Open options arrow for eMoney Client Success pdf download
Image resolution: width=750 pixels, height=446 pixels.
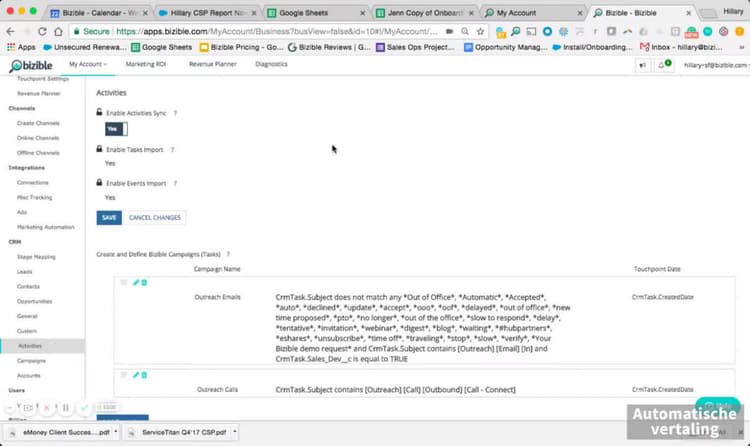point(116,432)
